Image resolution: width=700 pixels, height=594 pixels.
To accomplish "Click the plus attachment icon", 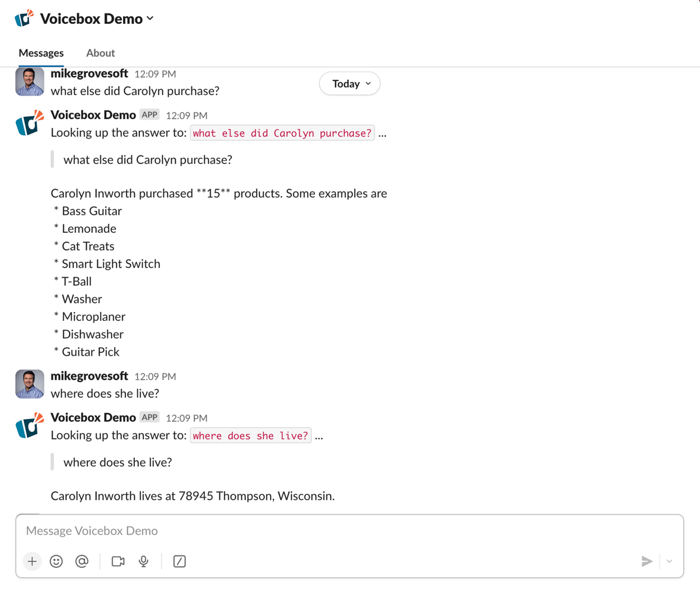I will (x=32, y=561).
